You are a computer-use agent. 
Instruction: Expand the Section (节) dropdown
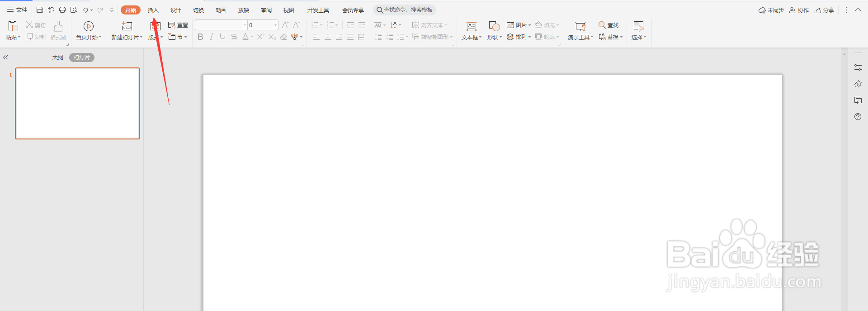coord(185,37)
